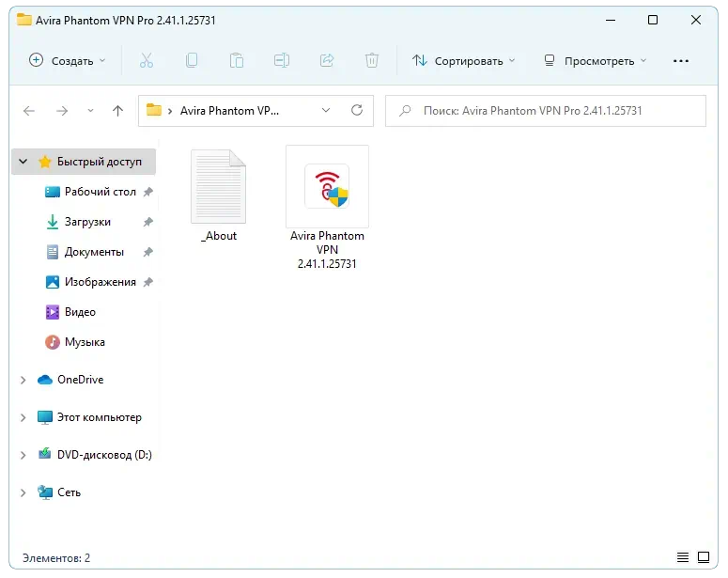Click the Share icon in toolbar
Screen dimensions: 728x578
coord(327,60)
